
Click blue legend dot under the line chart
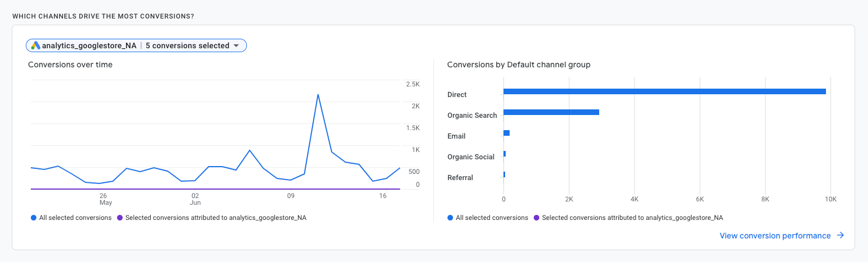tap(34, 218)
